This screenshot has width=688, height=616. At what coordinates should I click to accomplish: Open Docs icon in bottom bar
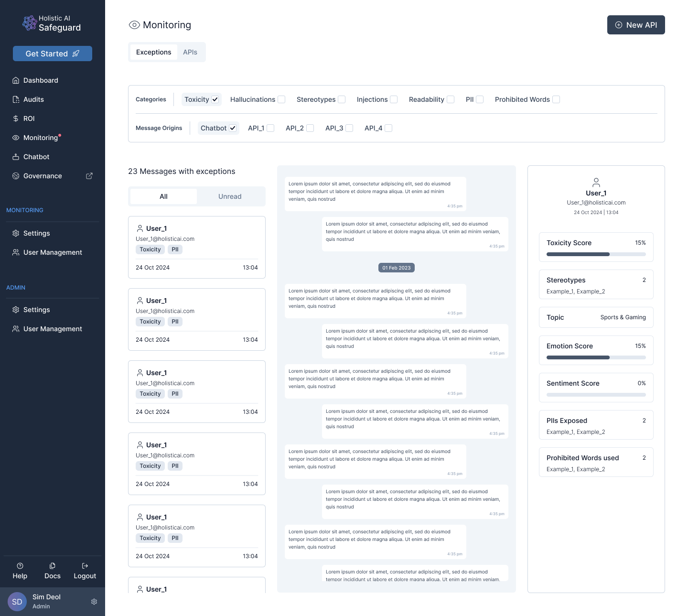pyautogui.click(x=53, y=566)
